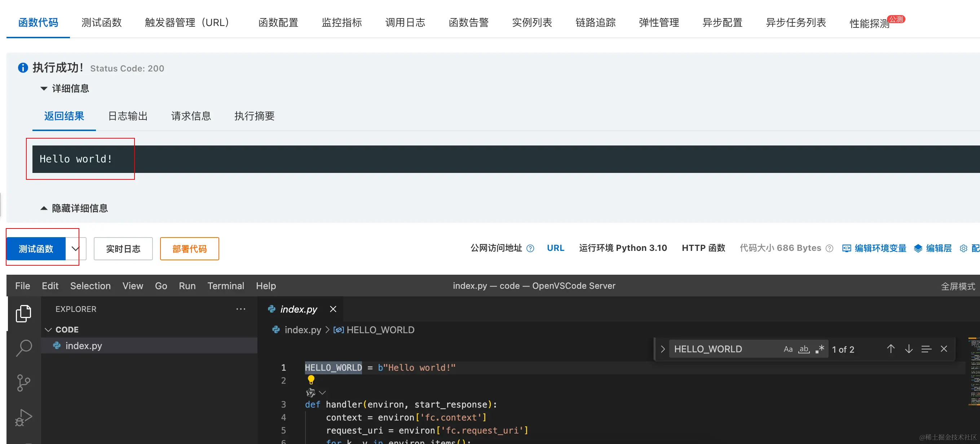Click the 部署代码 button
This screenshot has width=980, height=444.
(189, 249)
